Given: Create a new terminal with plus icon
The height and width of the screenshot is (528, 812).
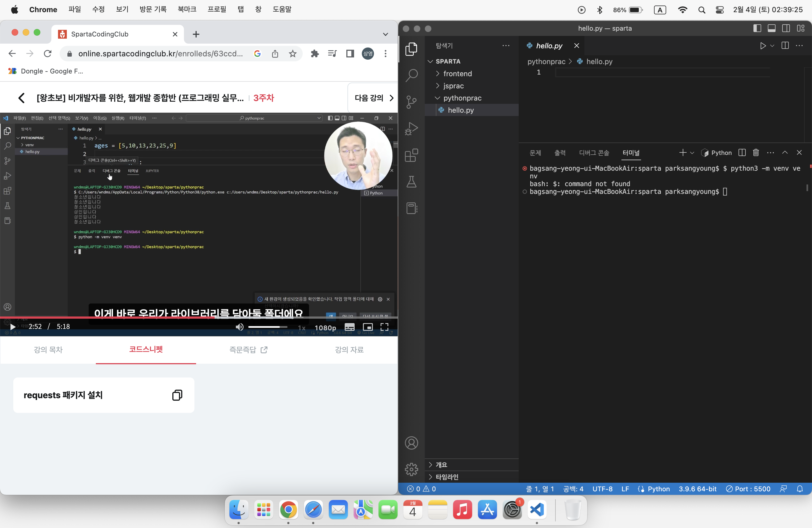Looking at the screenshot, I should click(x=683, y=152).
